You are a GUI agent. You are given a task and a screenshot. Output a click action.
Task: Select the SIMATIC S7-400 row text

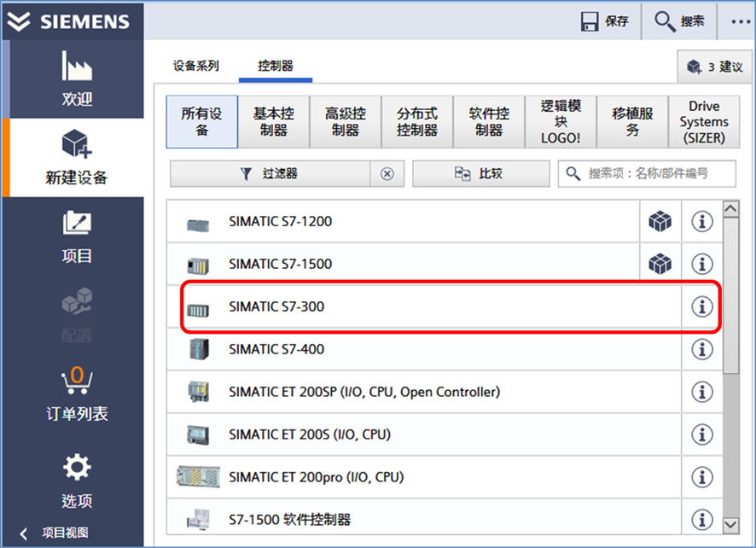pos(276,349)
